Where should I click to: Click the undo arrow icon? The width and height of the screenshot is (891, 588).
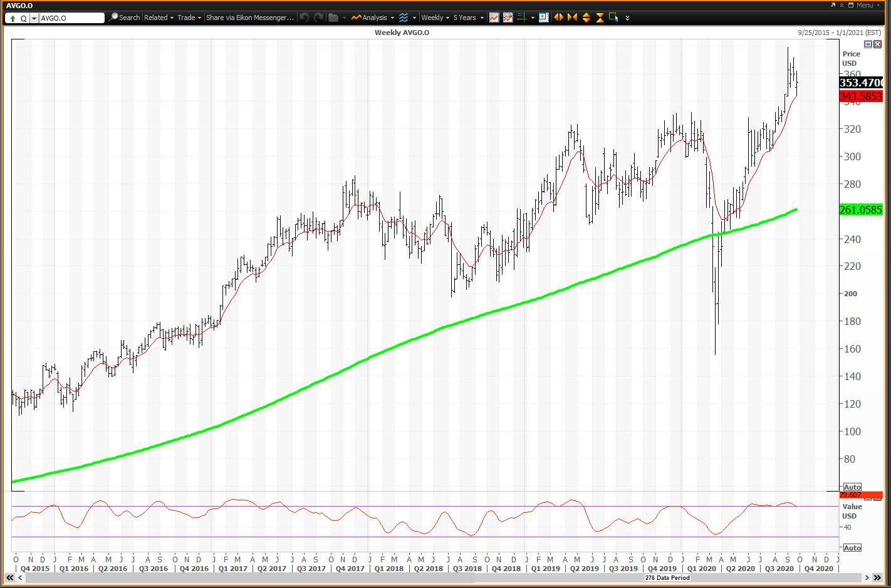pyautogui.click(x=303, y=18)
